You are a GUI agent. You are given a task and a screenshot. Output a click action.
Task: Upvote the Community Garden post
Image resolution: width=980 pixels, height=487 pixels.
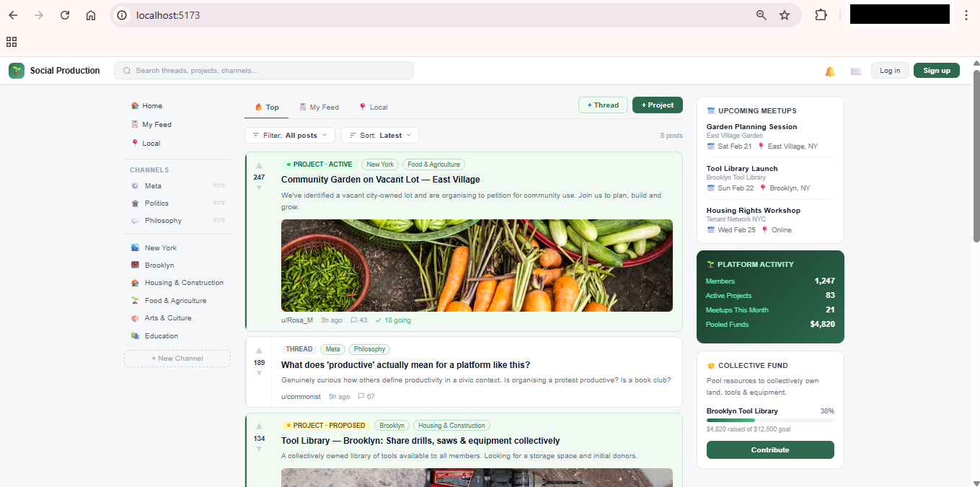259,166
